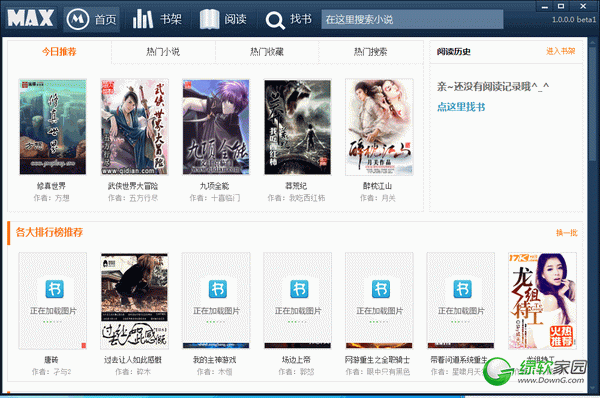
Task: Open the 首页 home icon
Action: tap(78, 19)
